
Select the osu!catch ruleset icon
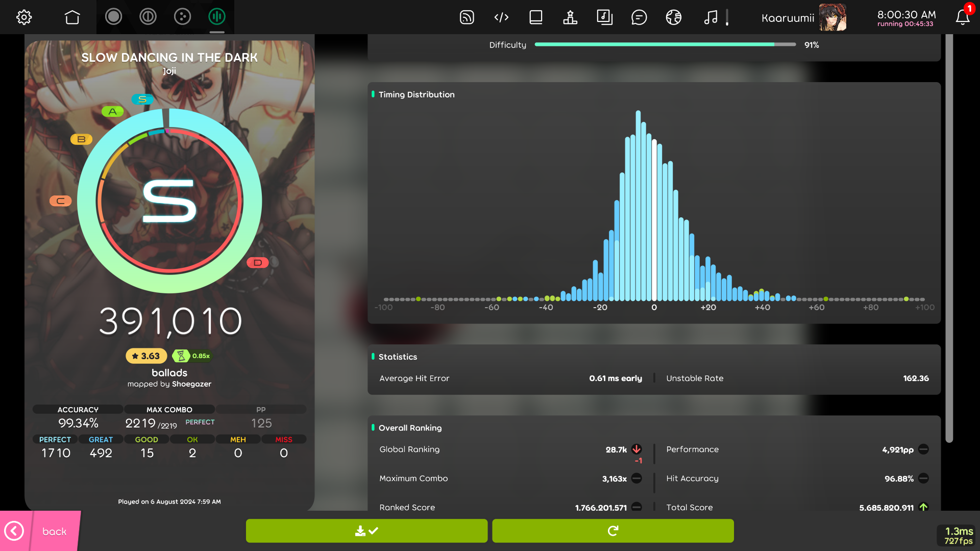(x=182, y=17)
